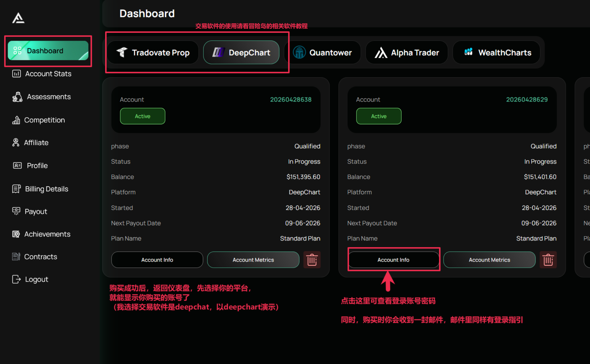Log out using the Logout link

[x=30, y=279]
